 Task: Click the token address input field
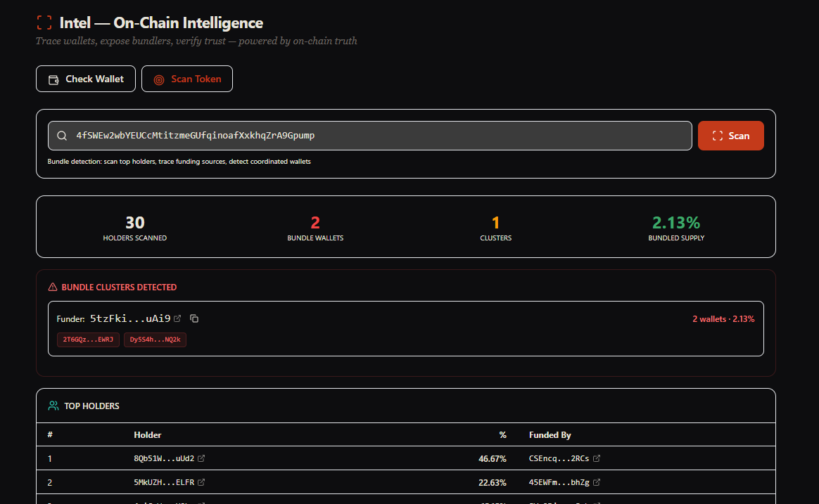[x=370, y=136]
